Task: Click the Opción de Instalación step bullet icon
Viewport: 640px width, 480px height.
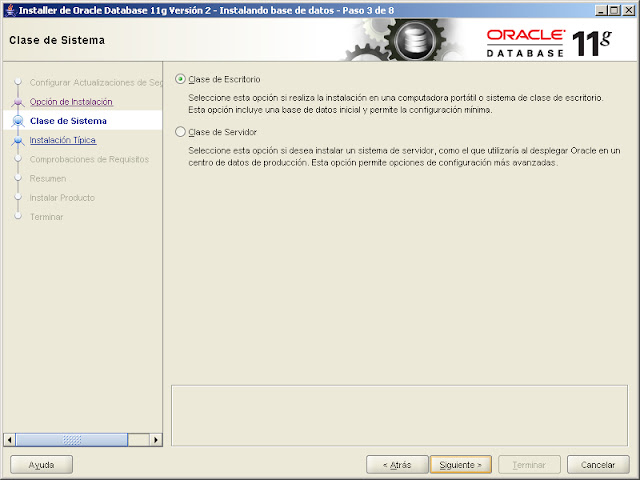Action: 18,102
